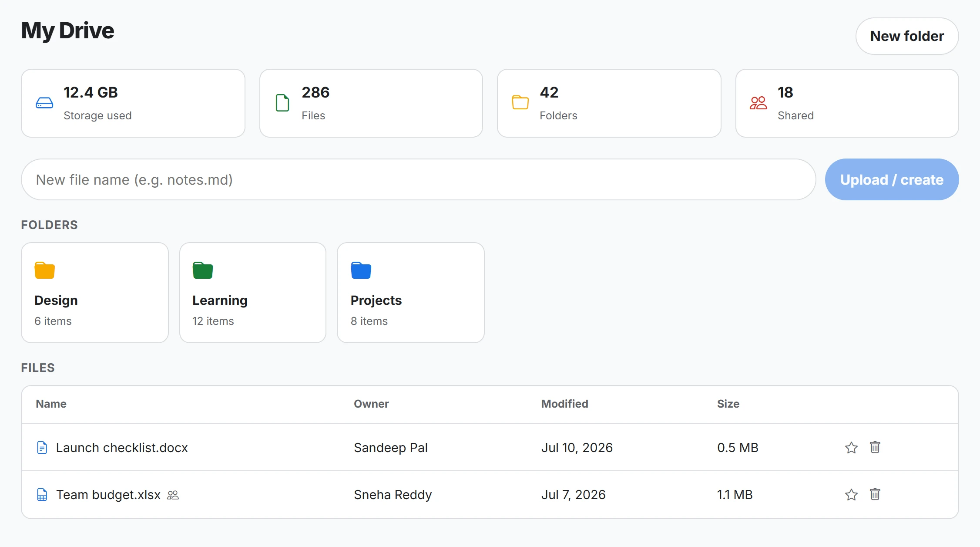Screen dimensions: 980x547
Task: Click the My Drive page title
Action: point(67,30)
